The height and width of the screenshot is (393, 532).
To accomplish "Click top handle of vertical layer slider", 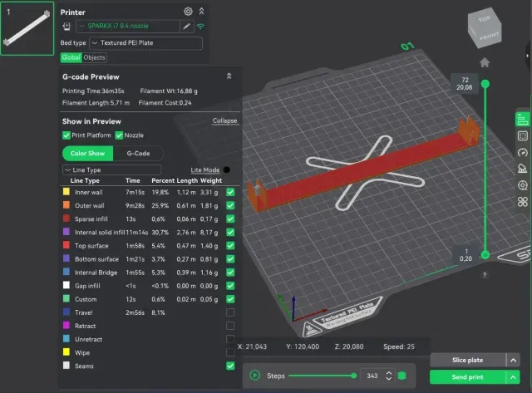I will pyautogui.click(x=485, y=84).
